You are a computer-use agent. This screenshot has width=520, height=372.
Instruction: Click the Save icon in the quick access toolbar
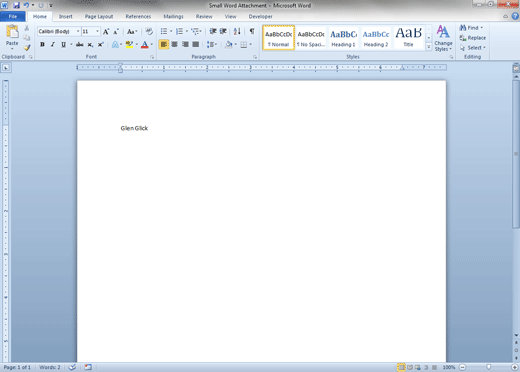pyautogui.click(x=16, y=5)
